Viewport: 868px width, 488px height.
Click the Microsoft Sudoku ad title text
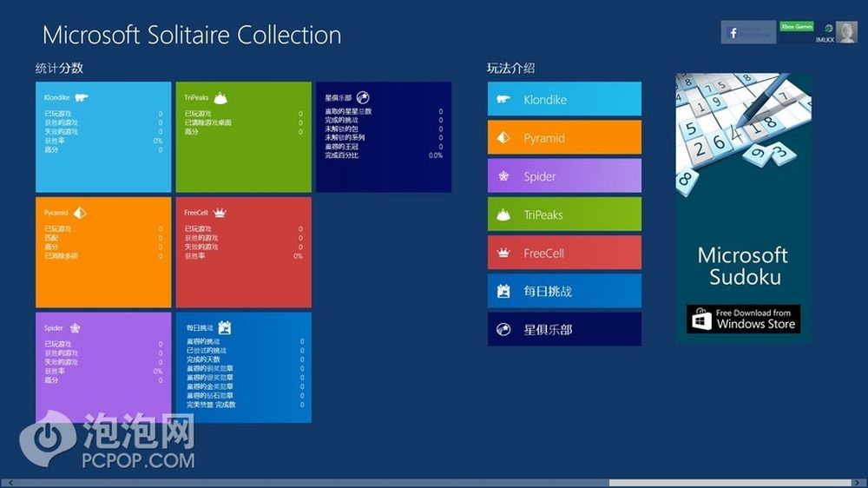point(744,266)
